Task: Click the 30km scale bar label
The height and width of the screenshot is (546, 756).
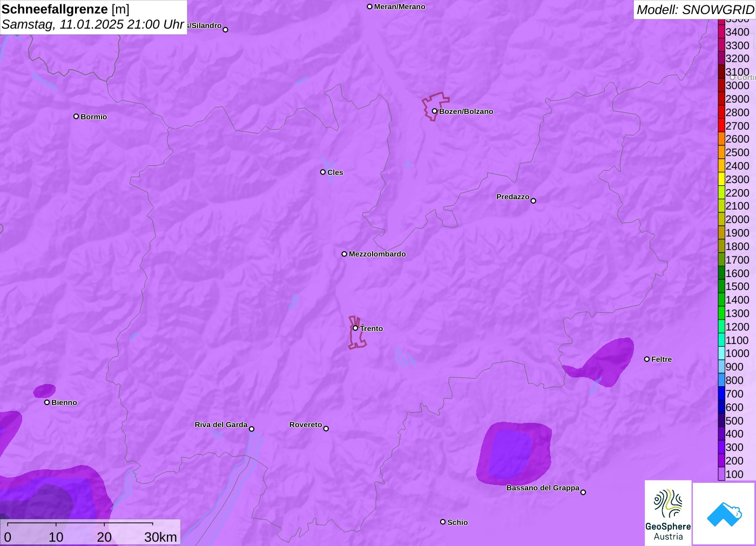Action: point(160,537)
